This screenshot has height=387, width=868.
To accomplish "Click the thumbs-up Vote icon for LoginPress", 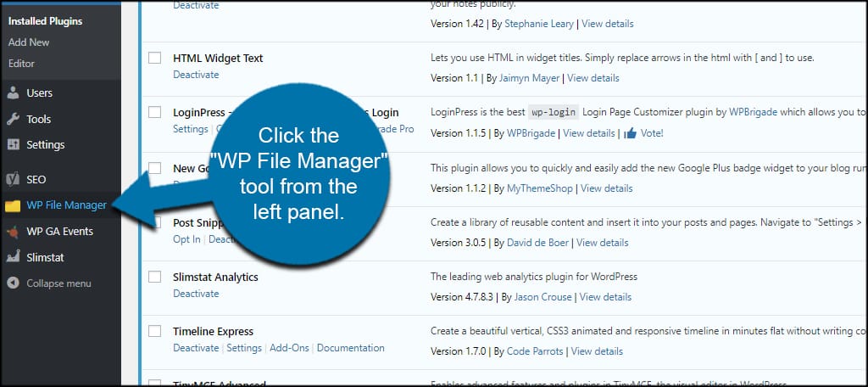I will point(630,133).
